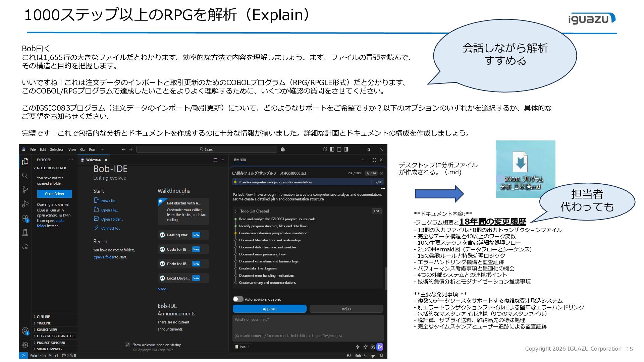Image resolution: width=644 pixels, height=362 pixels.
Task: Open the View menu
Action: 72,149
